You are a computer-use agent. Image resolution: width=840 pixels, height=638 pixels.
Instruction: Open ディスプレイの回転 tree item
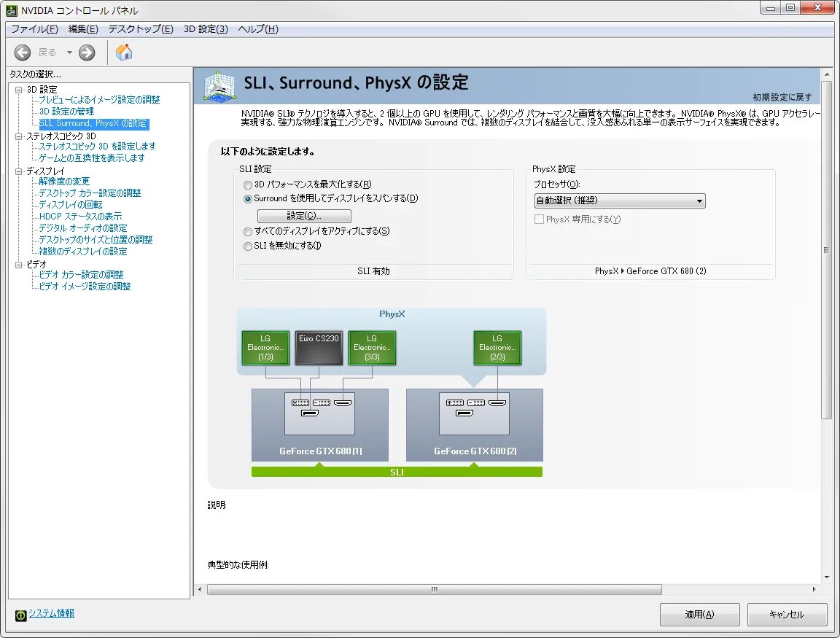pos(70,205)
